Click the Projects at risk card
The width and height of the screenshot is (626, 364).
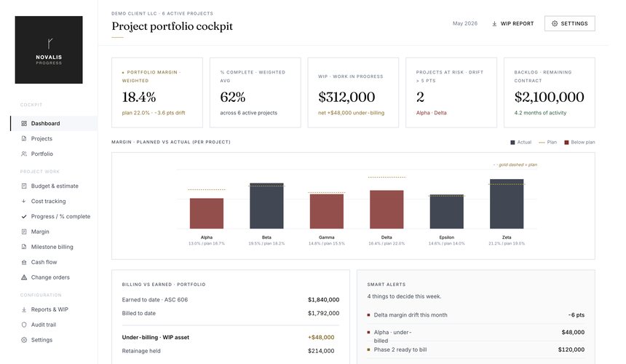pos(451,92)
